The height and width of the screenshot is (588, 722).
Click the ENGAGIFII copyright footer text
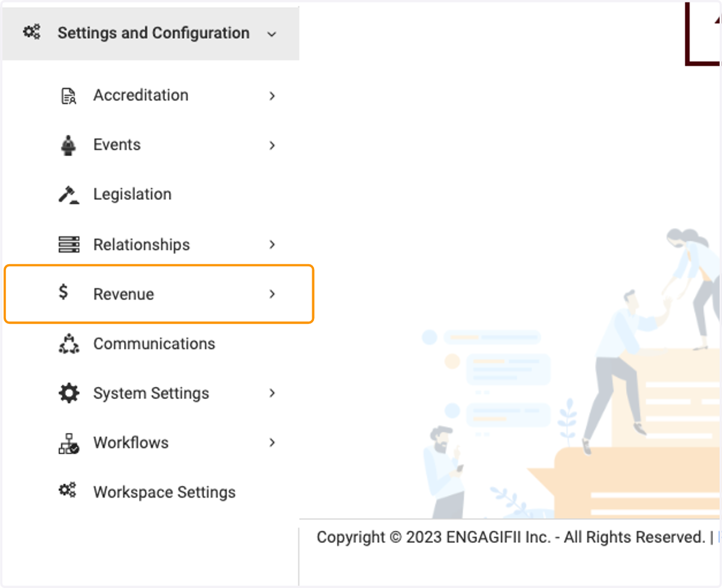pos(511,537)
